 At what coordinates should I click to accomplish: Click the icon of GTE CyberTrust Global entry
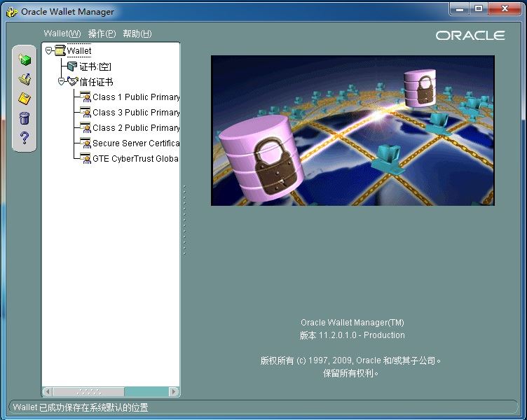[x=85, y=158]
